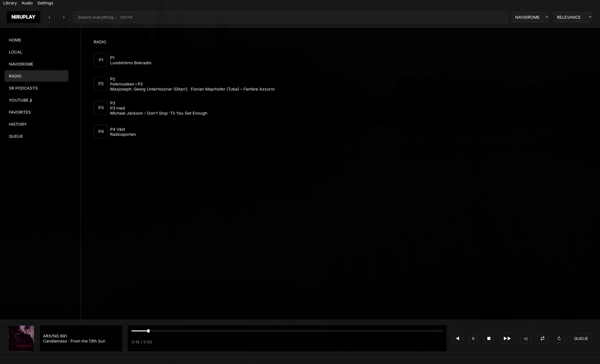Stop playback with the square button
This screenshot has height=364, width=600.
click(x=489, y=338)
